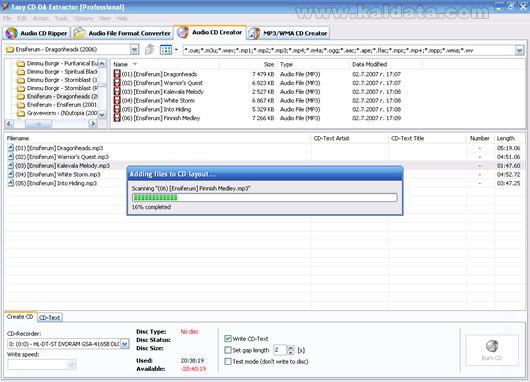The height and width of the screenshot is (382, 530).
Task: Click folder tree scroll up arrow
Action: (x=102, y=64)
